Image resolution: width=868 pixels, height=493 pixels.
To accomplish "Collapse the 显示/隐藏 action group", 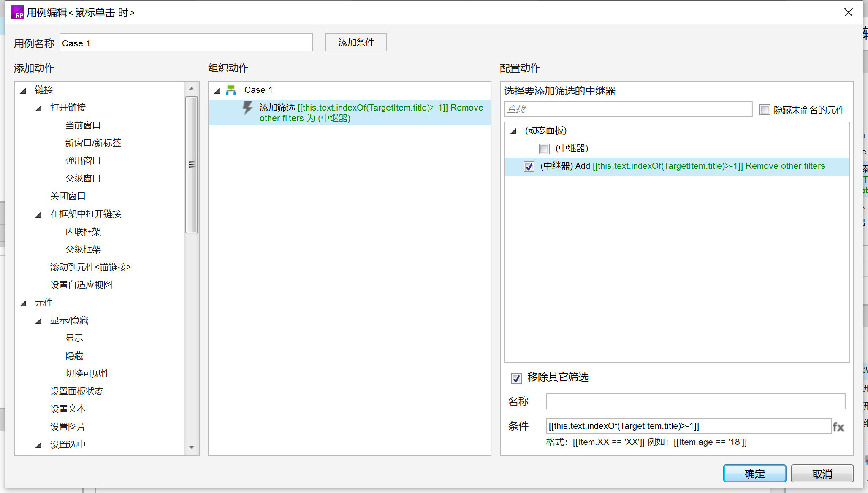I will 39,321.
